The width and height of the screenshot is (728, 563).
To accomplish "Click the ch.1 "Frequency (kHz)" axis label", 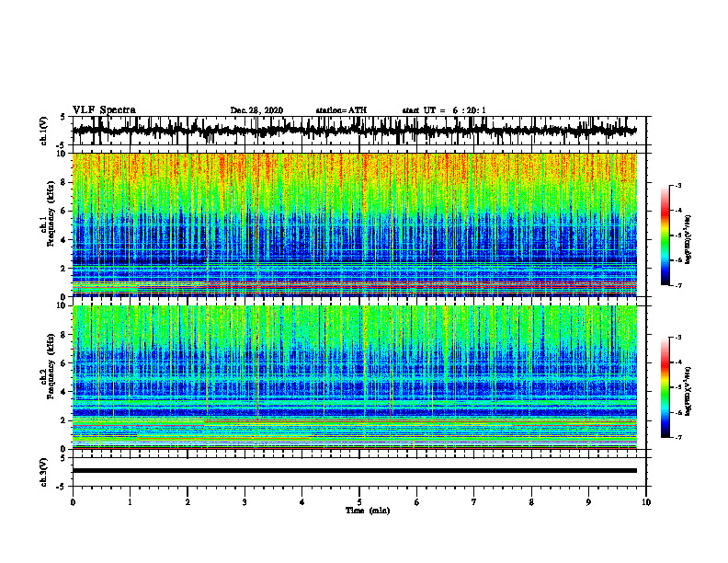I will (51, 214).
